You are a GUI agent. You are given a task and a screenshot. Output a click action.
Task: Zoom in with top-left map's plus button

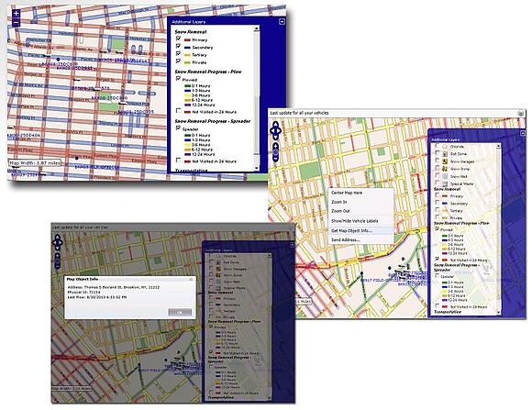pyautogui.click(x=16, y=14)
